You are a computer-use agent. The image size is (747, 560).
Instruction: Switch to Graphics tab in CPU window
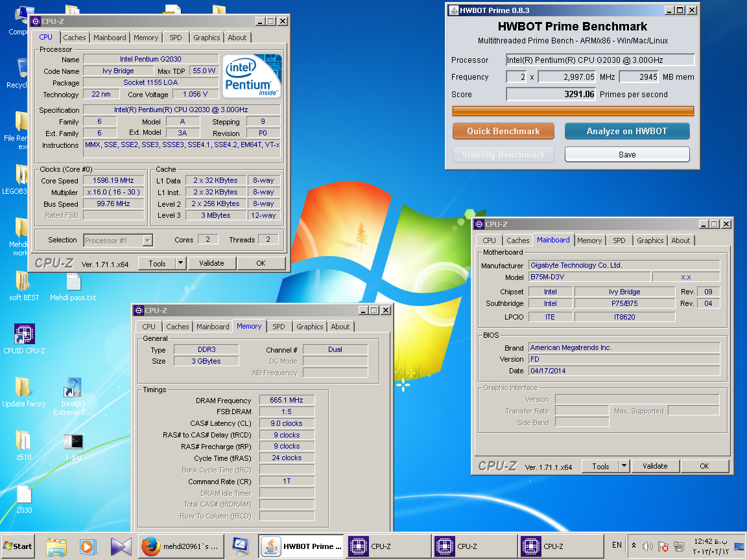click(207, 38)
